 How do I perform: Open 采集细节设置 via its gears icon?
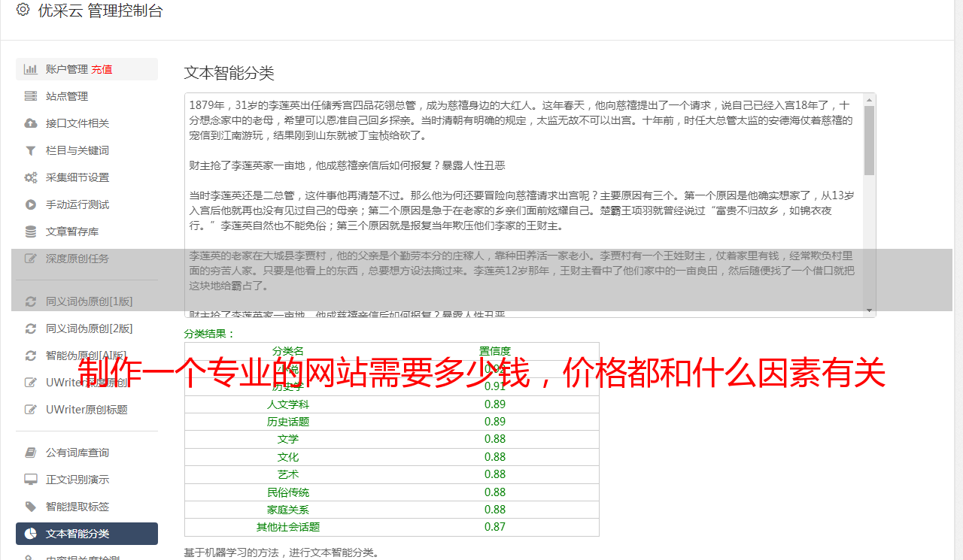[31, 177]
